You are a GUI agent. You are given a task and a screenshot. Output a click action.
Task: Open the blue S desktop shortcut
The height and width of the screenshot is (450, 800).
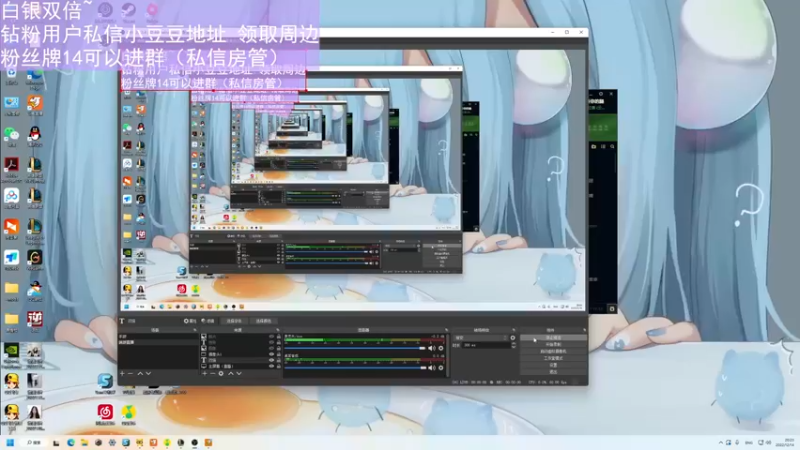point(105,383)
